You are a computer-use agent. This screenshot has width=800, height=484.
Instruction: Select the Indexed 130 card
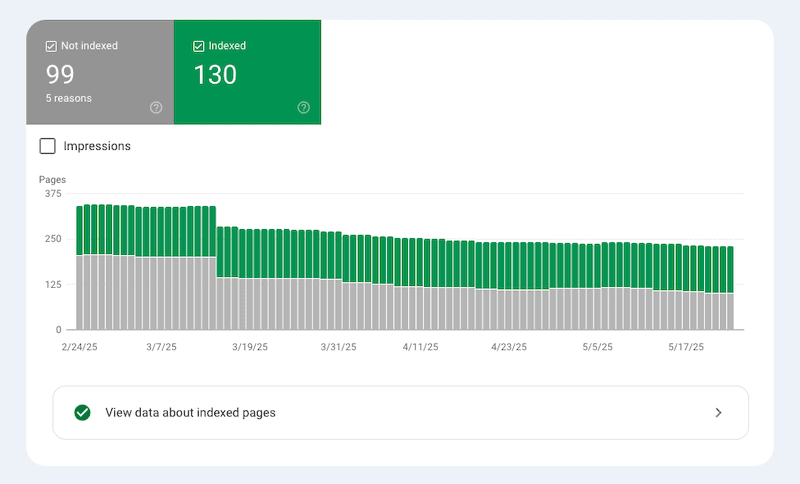click(x=247, y=72)
